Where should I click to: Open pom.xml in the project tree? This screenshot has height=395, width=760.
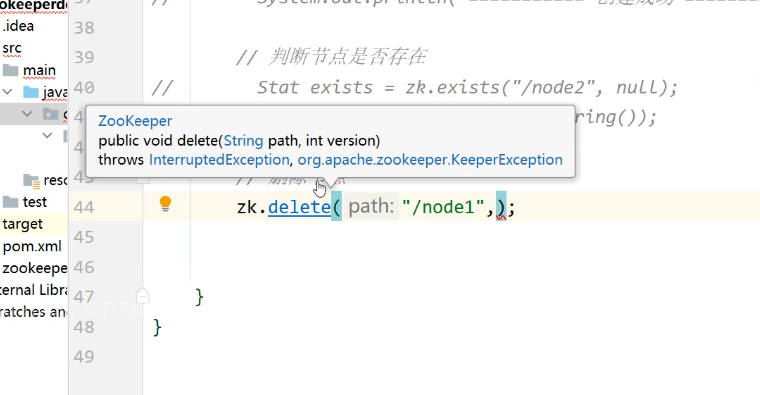(x=32, y=246)
